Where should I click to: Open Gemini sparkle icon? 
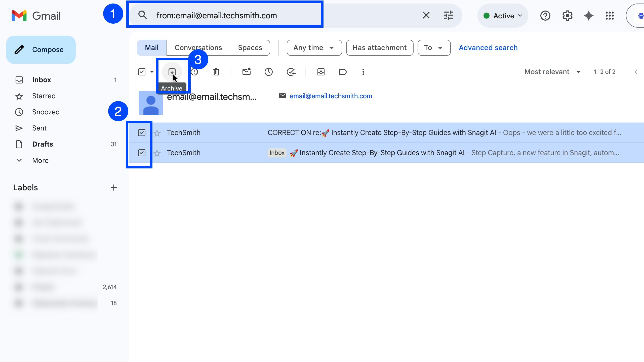(588, 16)
